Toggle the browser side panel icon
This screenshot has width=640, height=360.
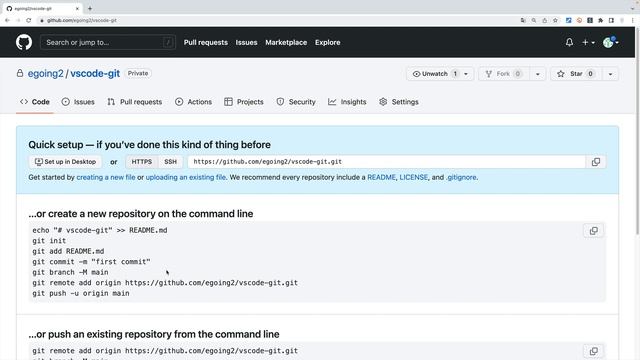pyautogui.click(x=611, y=20)
